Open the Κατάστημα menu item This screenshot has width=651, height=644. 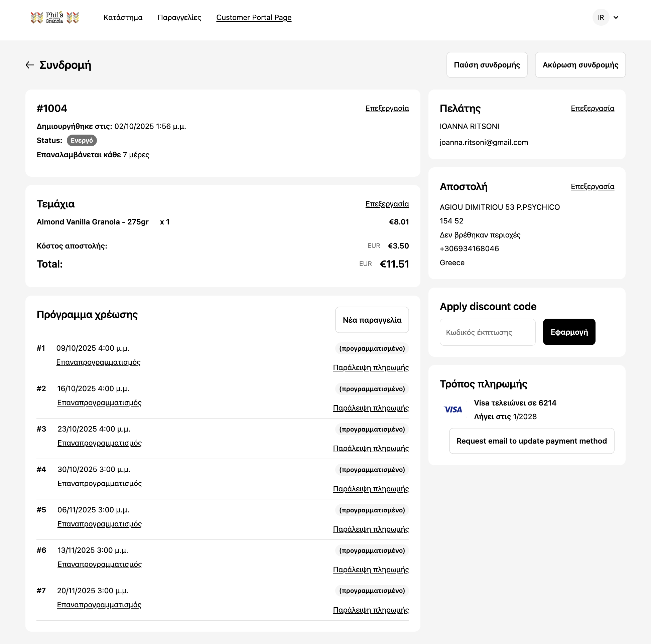[x=123, y=17]
